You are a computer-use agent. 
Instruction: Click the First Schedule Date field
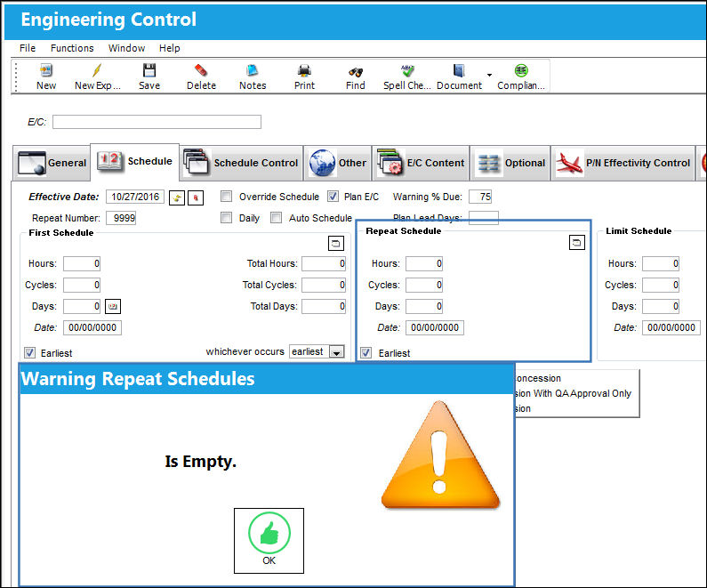click(92, 328)
